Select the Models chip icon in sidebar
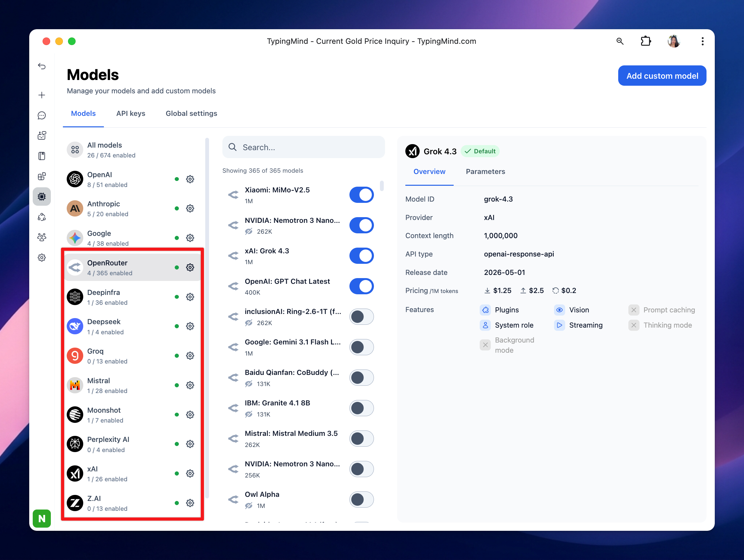 click(42, 197)
